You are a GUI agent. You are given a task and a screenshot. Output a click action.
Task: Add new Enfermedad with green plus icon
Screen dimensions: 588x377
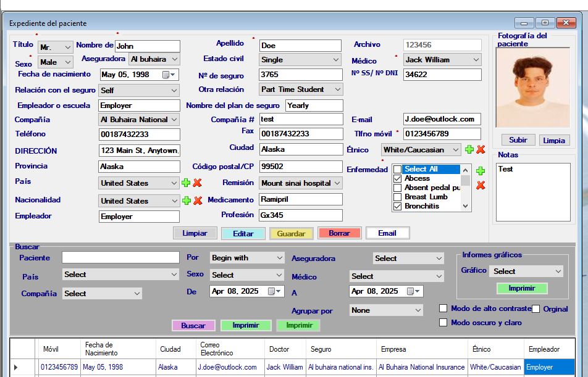click(x=481, y=171)
